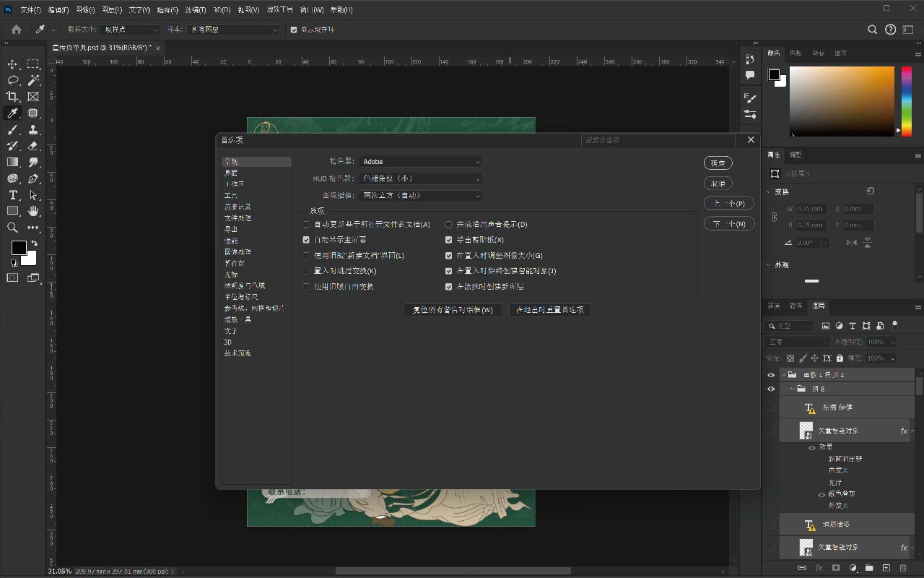Select the Crop tool
This screenshot has width=924, height=578.
click(x=12, y=97)
